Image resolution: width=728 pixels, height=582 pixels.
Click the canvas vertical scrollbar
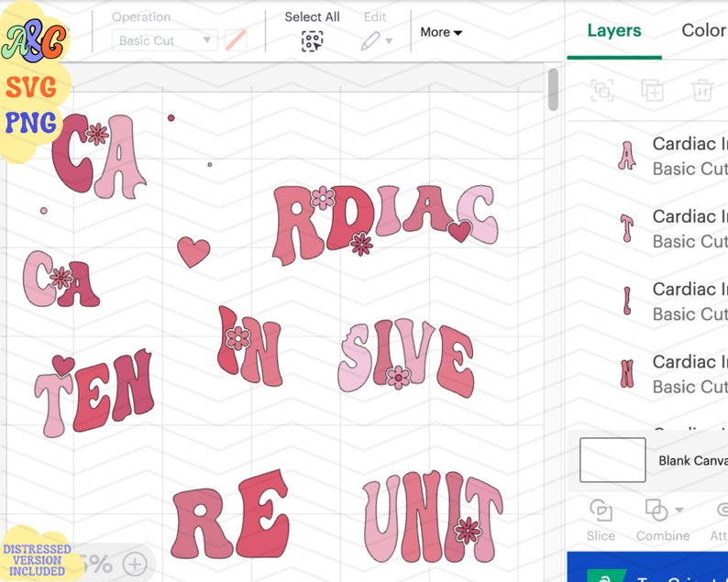coord(553,90)
